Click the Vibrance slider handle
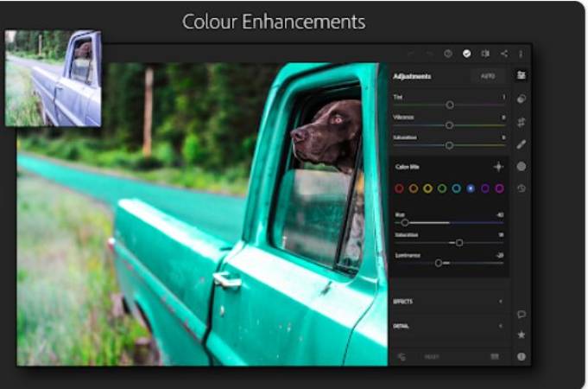The height and width of the screenshot is (389, 588). (x=449, y=125)
